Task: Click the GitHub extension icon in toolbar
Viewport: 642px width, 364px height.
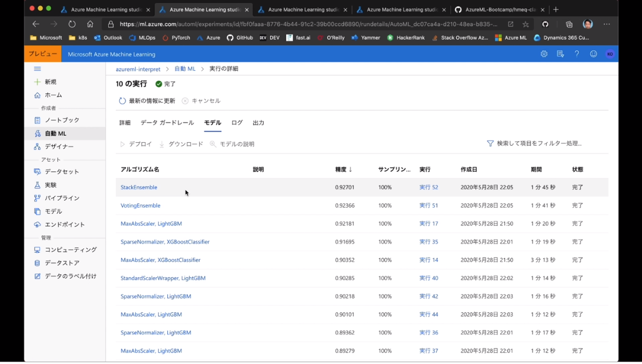Action: coord(545,24)
